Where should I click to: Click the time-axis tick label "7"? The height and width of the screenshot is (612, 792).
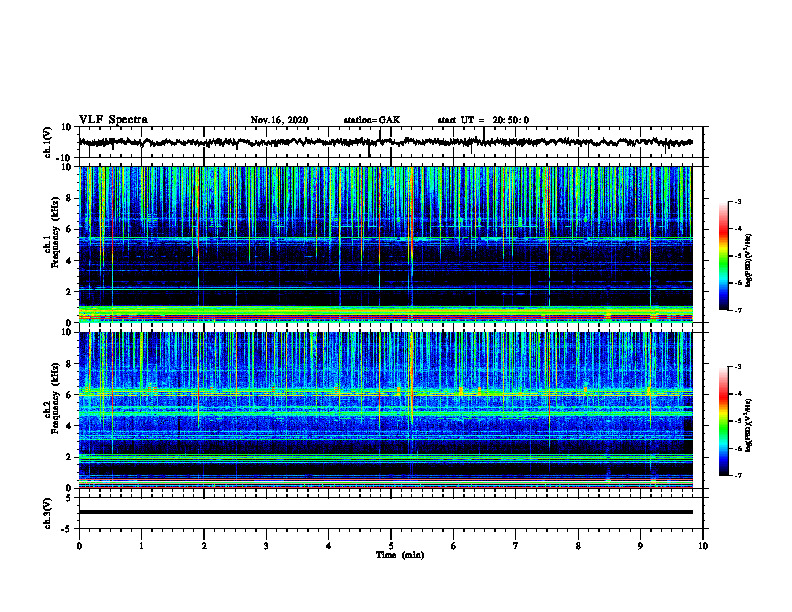(516, 546)
